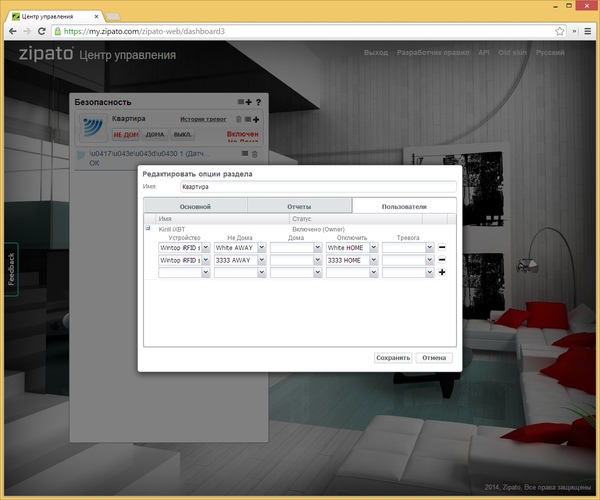Image resolution: width=600 pixels, height=500 pixels.
Task: Open the История тревог link
Action: point(203,119)
